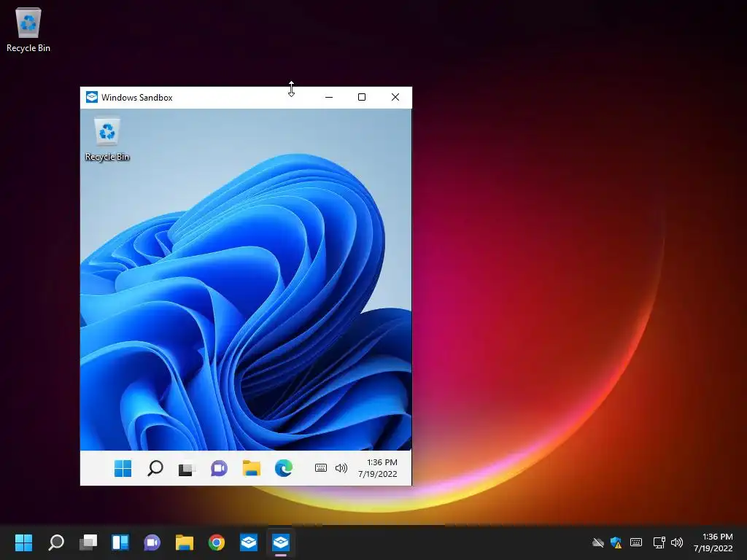This screenshot has width=747, height=560.
Task: Click the Windows Sandbox title bar app icon
Action: click(x=91, y=97)
